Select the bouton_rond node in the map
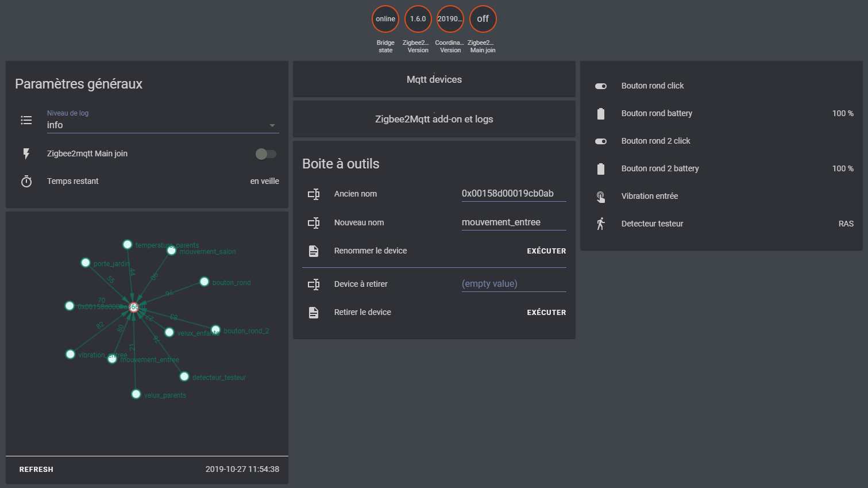868x488 pixels. [x=204, y=282]
